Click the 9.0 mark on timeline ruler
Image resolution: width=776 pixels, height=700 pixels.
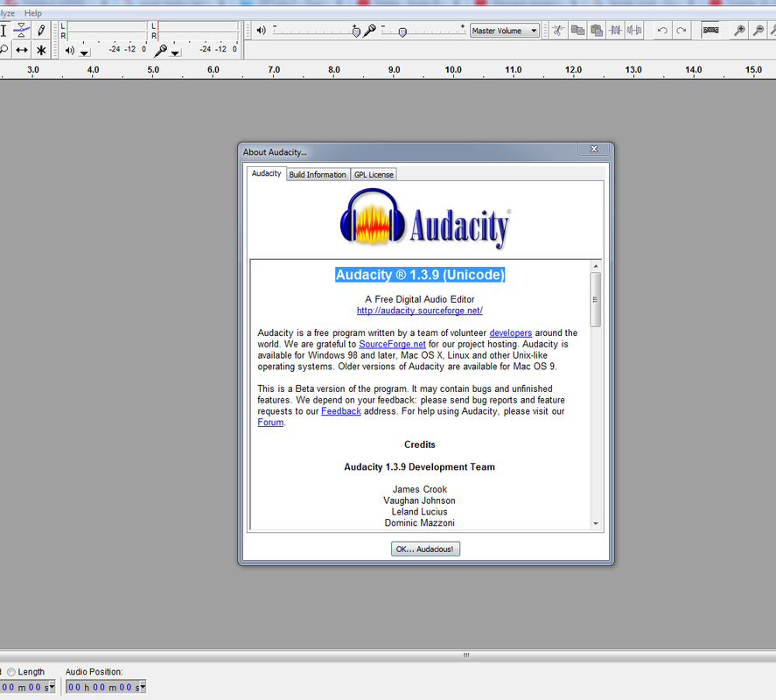tap(394, 70)
